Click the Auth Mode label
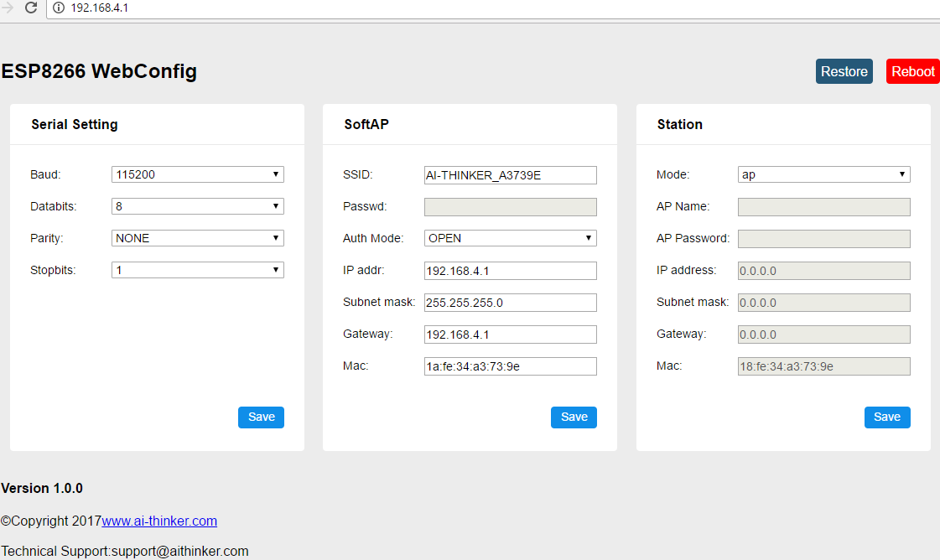 (373, 238)
